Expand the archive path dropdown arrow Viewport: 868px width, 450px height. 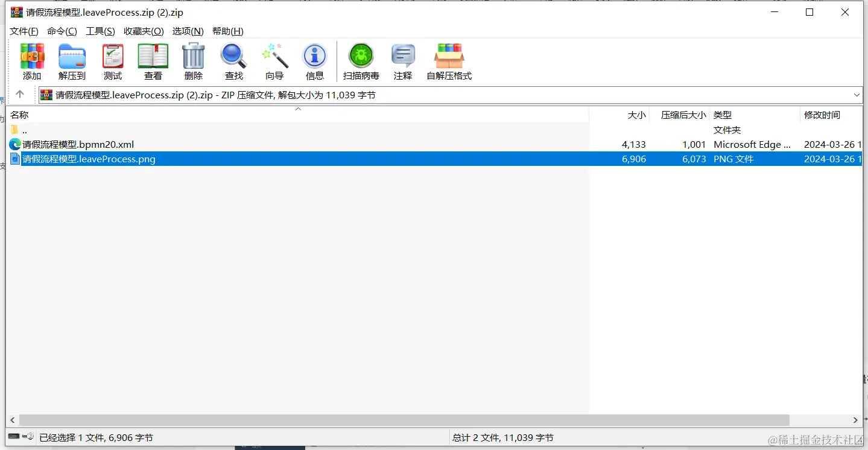click(x=857, y=95)
